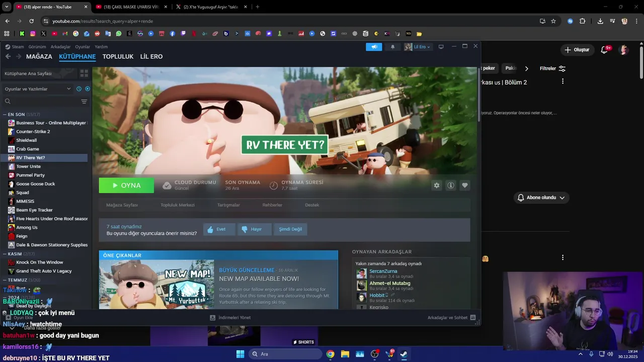Screen dimensions: 644x362
Task: Open the Steam menu
Action: (18, 47)
